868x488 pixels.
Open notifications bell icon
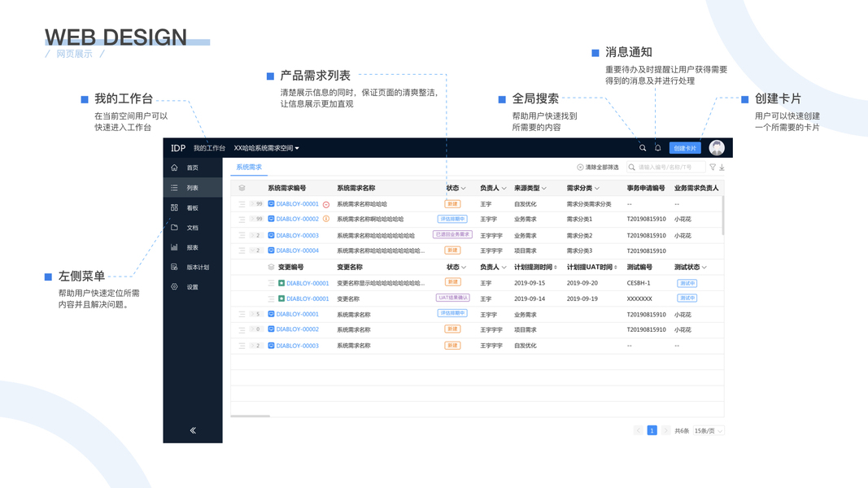657,148
